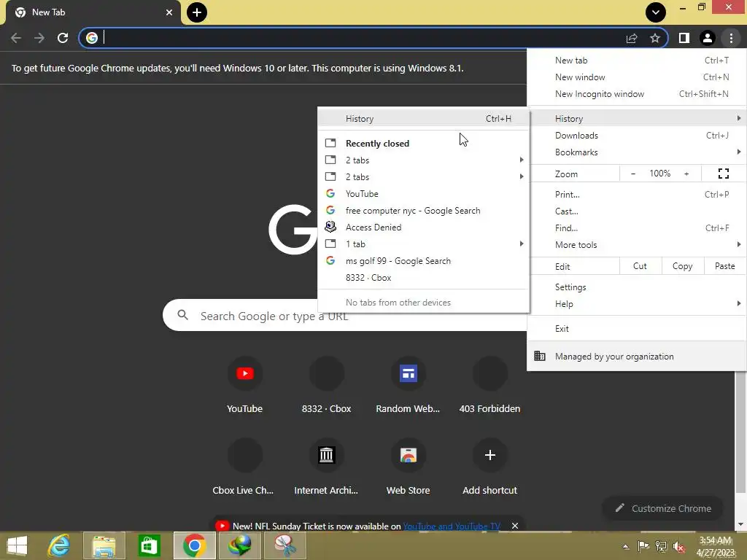Reopen free computer nyc Google Search
The image size is (747, 560).
423,211
